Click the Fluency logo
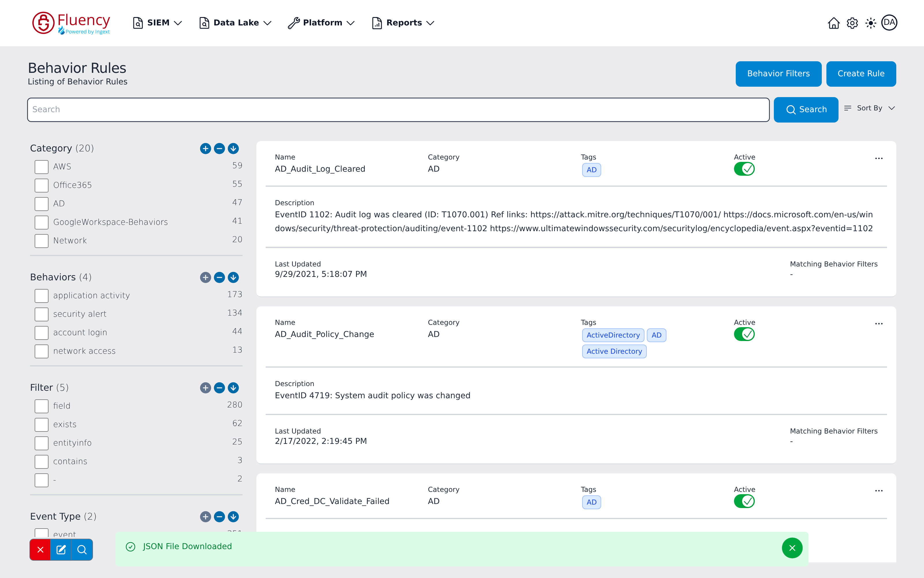The width and height of the screenshot is (924, 578). tap(71, 23)
